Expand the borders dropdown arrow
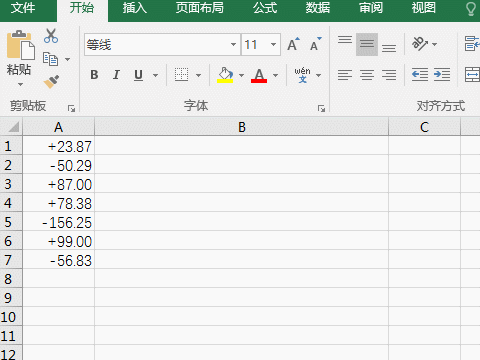 pyautogui.click(x=198, y=75)
